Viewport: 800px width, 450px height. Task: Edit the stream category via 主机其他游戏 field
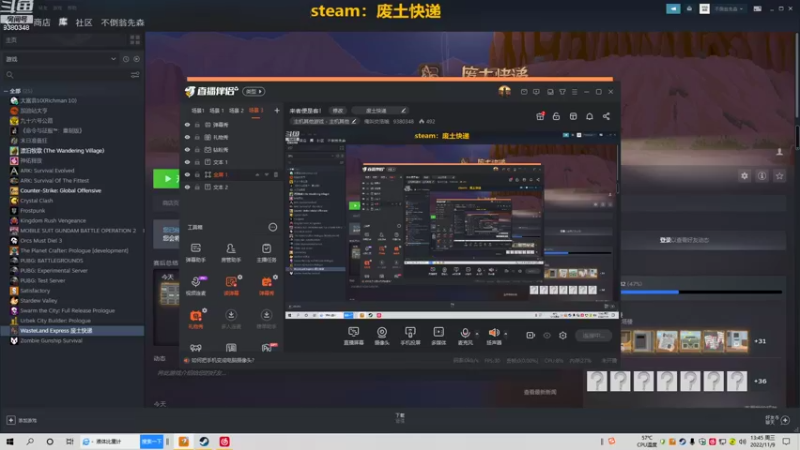tap(324, 121)
